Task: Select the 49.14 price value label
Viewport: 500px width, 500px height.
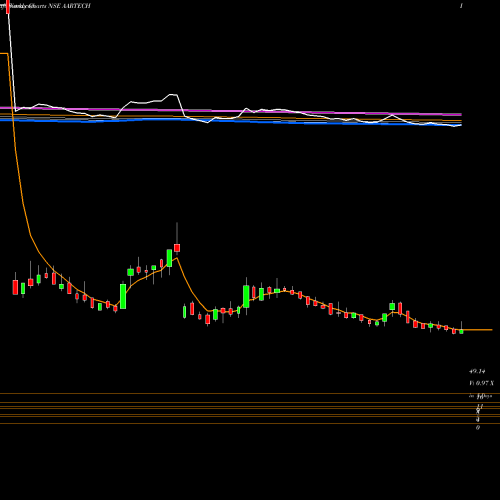Action: (x=477, y=371)
